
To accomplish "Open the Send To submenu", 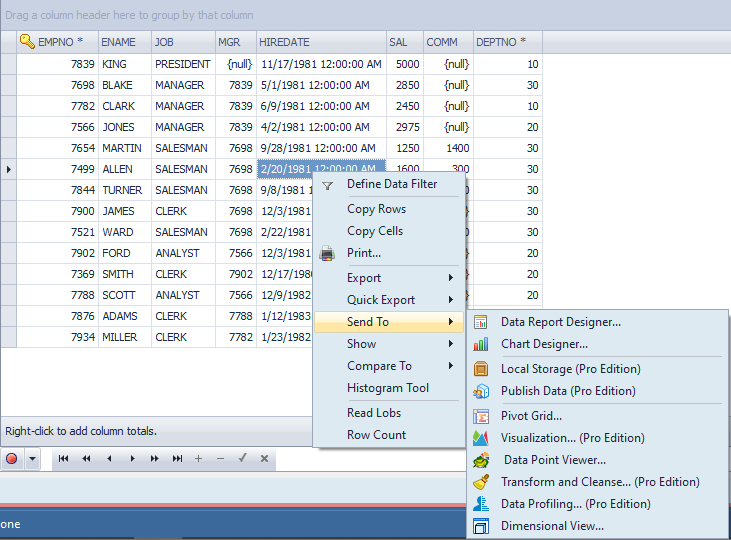I will pos(390,322).
